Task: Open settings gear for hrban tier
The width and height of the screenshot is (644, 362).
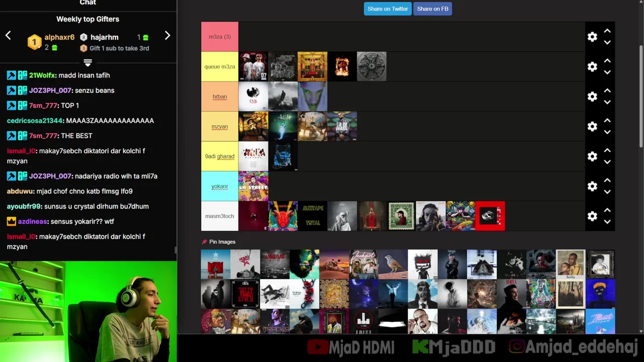Action: pos(592,97)
